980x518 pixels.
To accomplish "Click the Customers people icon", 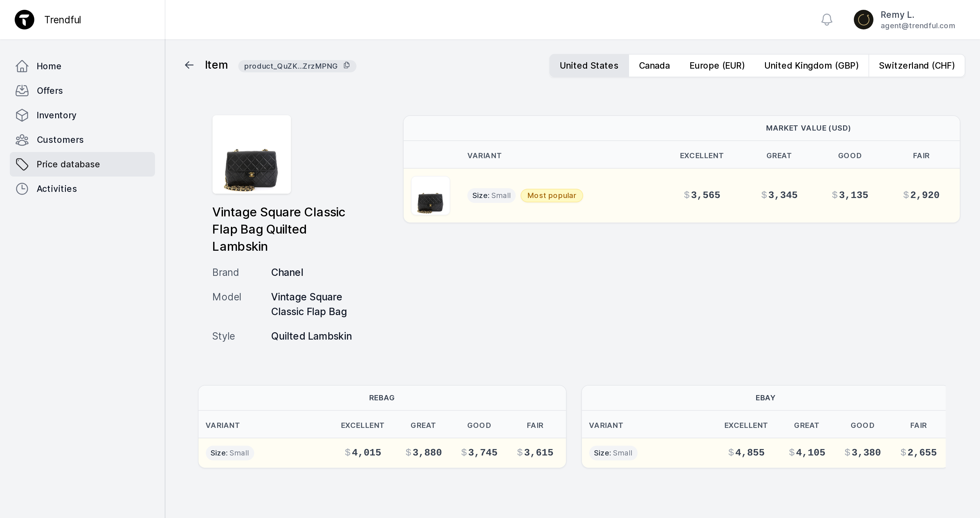I will pyautogui.click(x=22, y=140).
